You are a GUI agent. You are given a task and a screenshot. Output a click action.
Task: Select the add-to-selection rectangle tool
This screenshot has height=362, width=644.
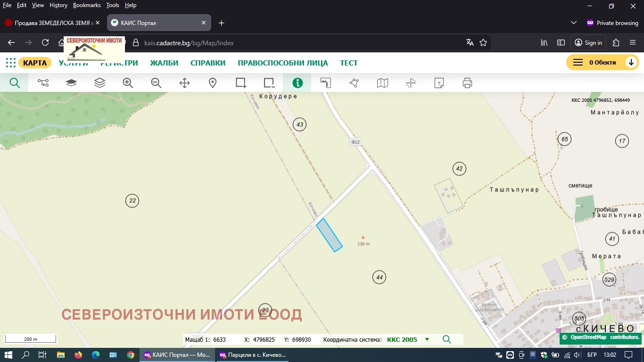click(241, 82)
